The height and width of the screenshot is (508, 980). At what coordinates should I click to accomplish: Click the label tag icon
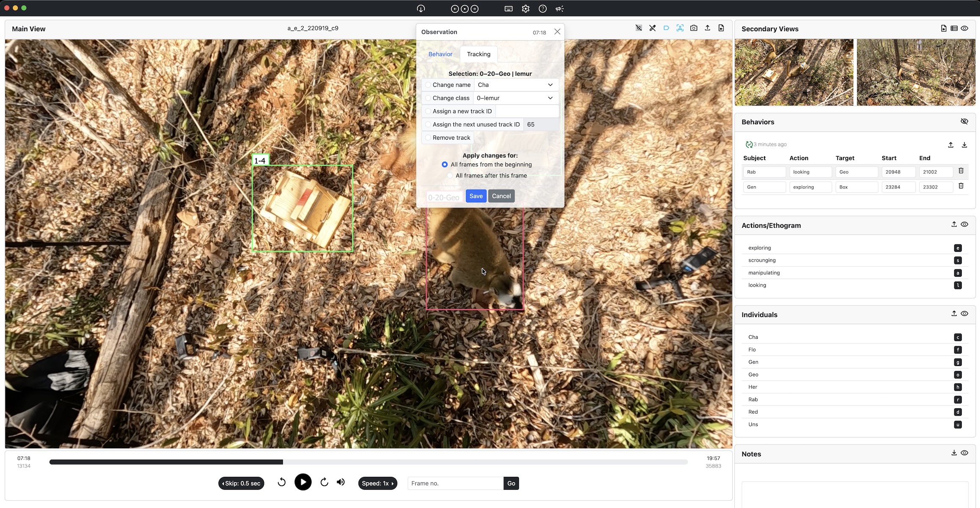[x=666, y=28]
